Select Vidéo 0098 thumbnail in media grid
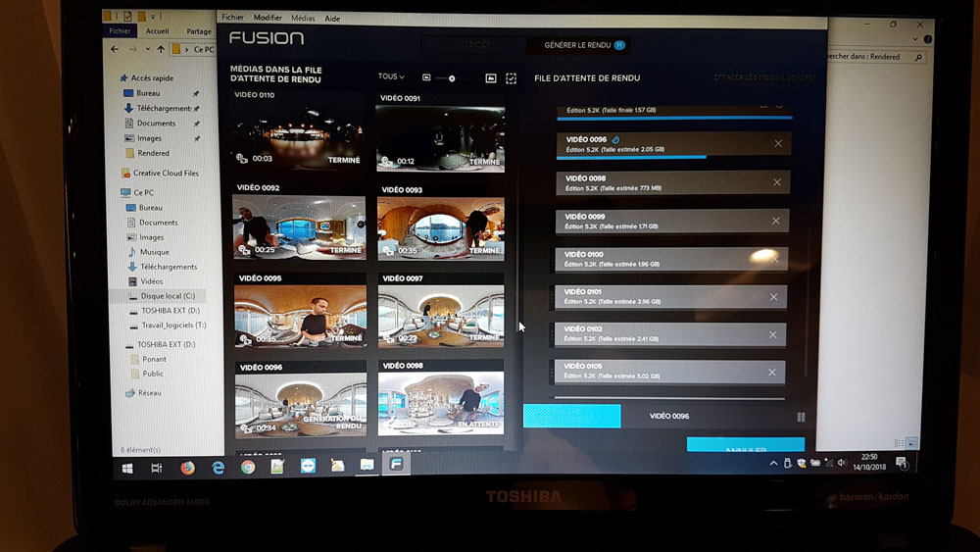980x552 pixels. pos(441,403)
